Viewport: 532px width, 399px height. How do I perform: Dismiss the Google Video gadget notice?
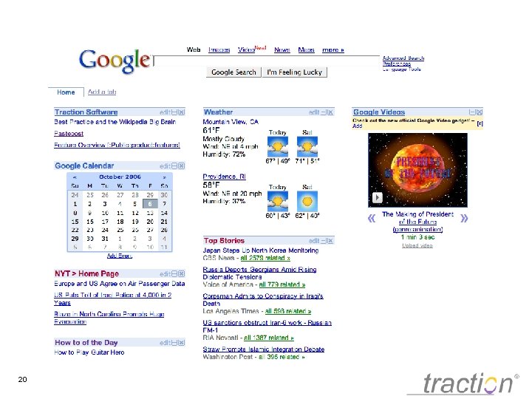click(x=480, y=124)
